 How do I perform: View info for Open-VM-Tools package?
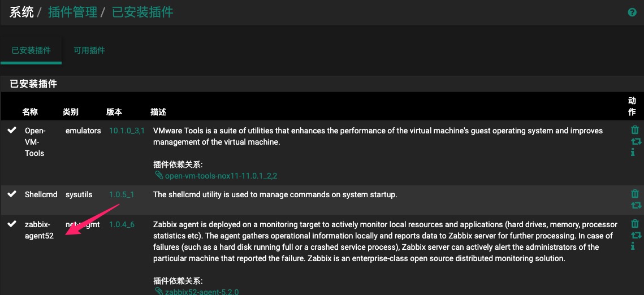click(x=633, y=153)
